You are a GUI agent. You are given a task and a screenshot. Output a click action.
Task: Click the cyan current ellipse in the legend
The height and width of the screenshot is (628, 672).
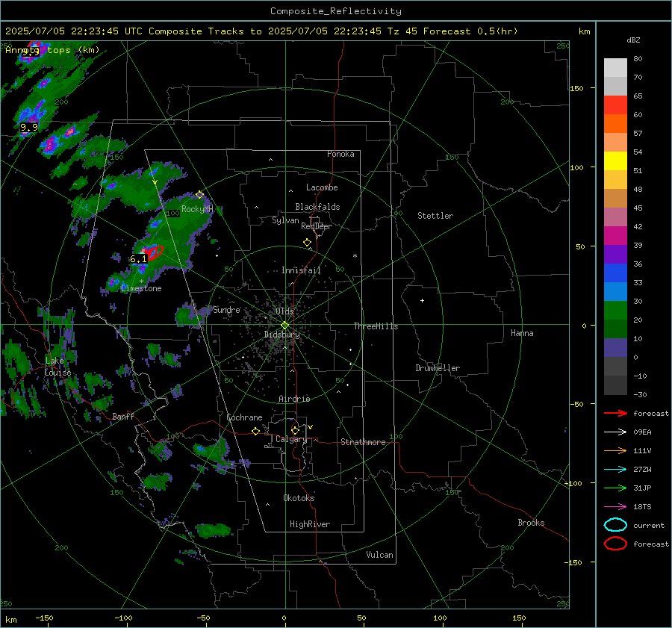click(x=615, y=525)
